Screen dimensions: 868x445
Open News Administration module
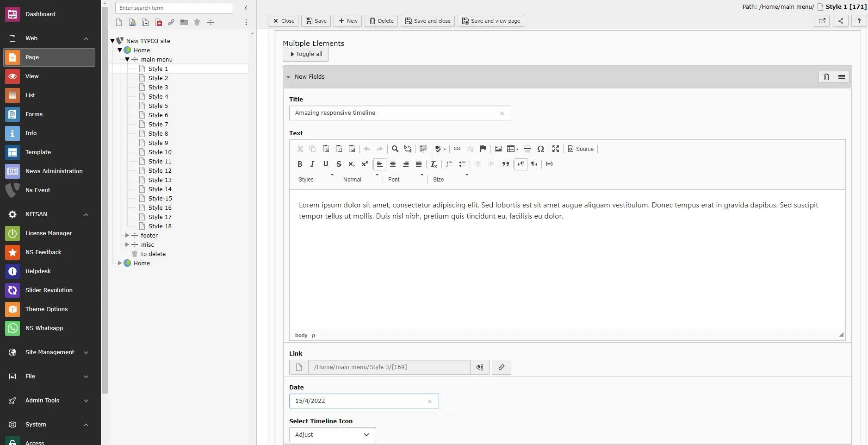(50, 171)
